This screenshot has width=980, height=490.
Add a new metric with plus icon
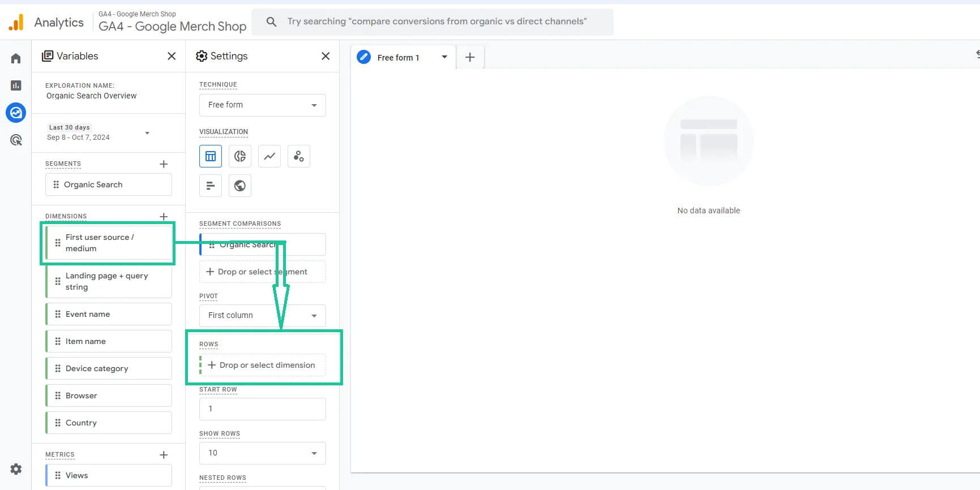[164, 455]
